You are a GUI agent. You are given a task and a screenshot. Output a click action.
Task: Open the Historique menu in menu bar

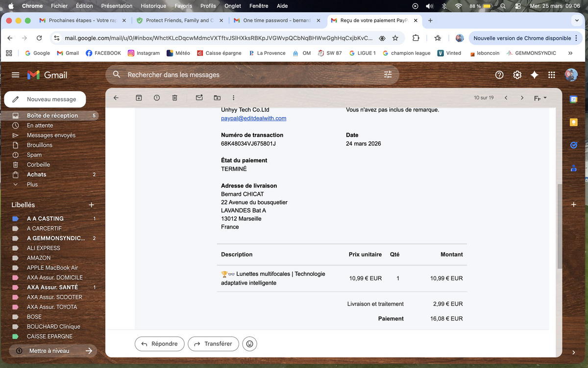(x=153, y=6)
